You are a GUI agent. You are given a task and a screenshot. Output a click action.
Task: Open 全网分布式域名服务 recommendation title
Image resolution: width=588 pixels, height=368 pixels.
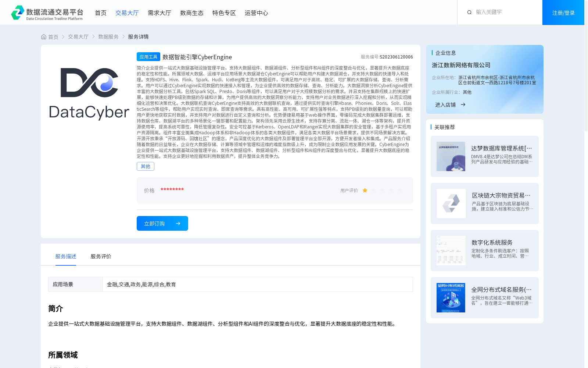click(502, 290)
